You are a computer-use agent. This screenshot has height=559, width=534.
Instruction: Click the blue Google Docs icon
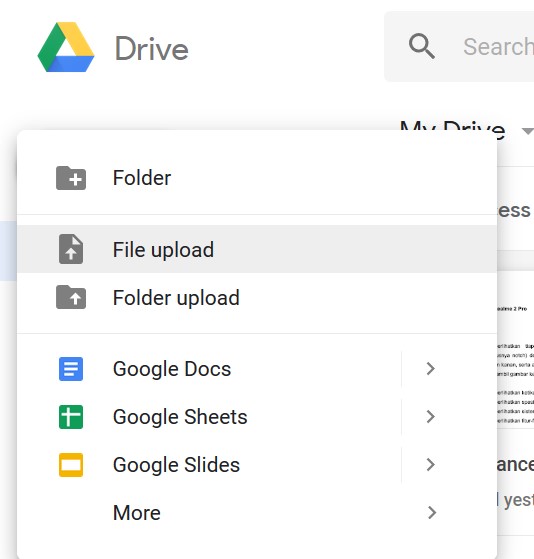[x=71, y=369]
